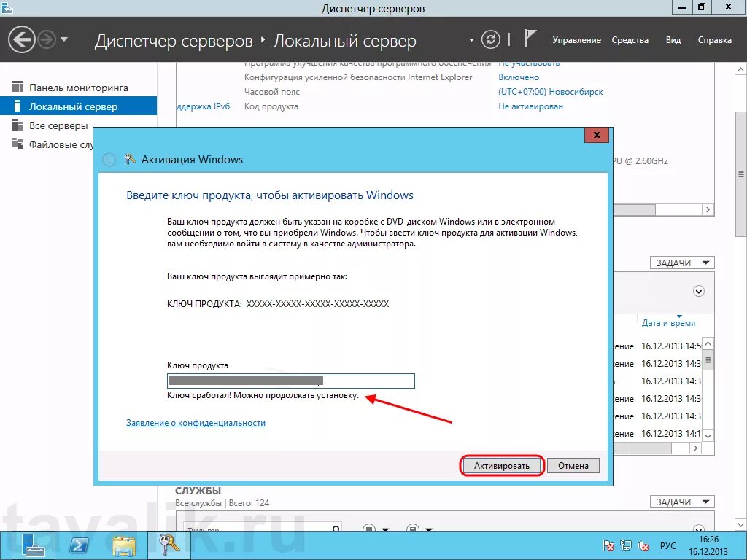Click the back navigation arrow in Server Manager
747x560 pixels.
click(21, 39)
